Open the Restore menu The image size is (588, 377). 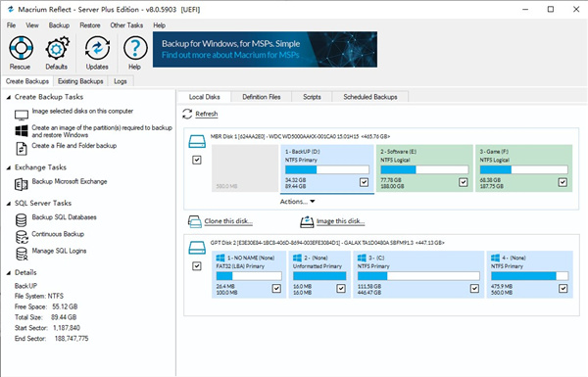(x=90, y=25)
